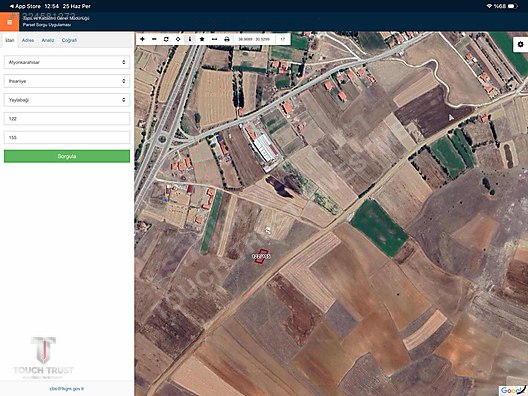Switch to the İdari tab

click(10, 40)
